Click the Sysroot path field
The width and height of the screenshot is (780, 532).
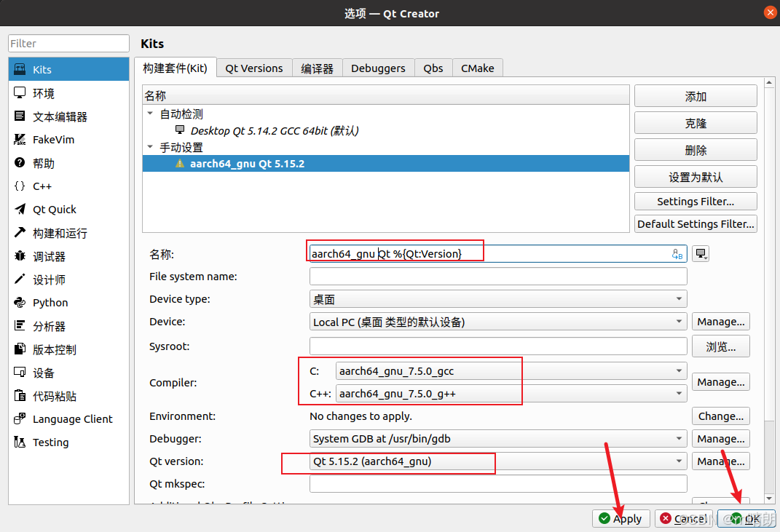(498, 346)
